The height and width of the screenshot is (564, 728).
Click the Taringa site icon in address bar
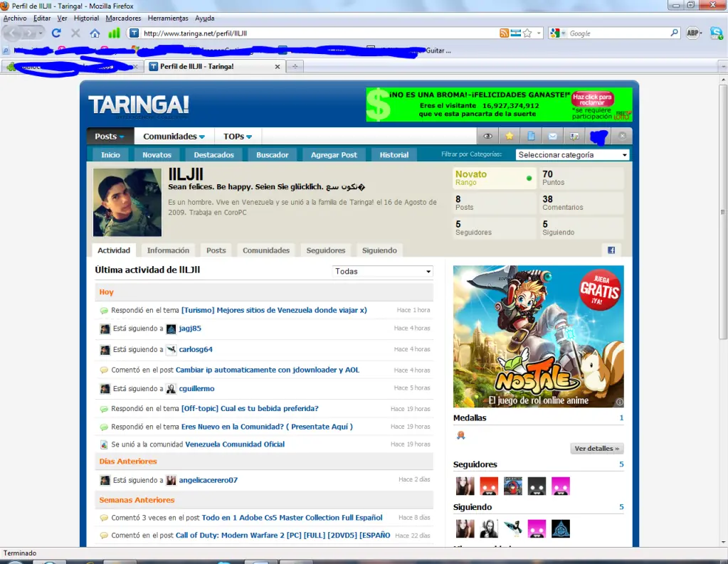(134, 33)
